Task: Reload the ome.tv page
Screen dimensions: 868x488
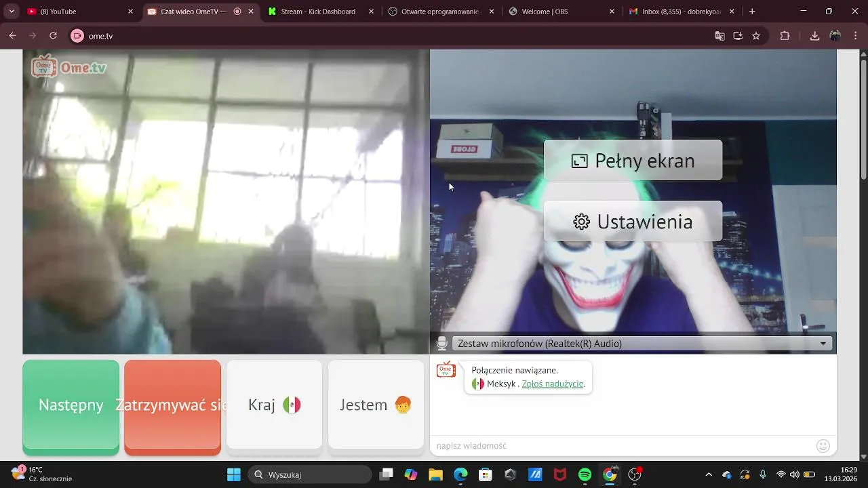Action: tap(53, 36)
